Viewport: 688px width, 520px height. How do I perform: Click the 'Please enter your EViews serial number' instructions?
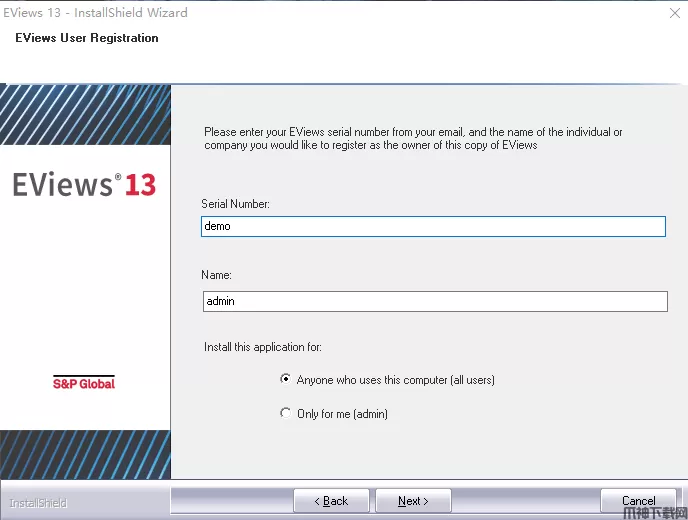(x=413, y=139)
